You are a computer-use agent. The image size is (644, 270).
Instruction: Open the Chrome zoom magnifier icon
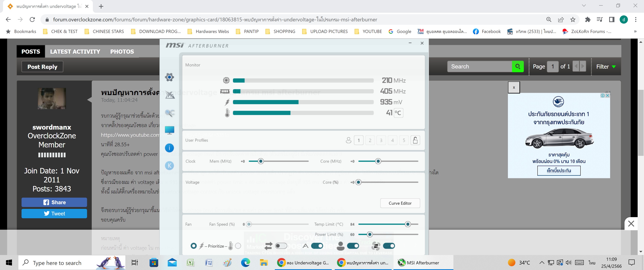click(549, 19)
